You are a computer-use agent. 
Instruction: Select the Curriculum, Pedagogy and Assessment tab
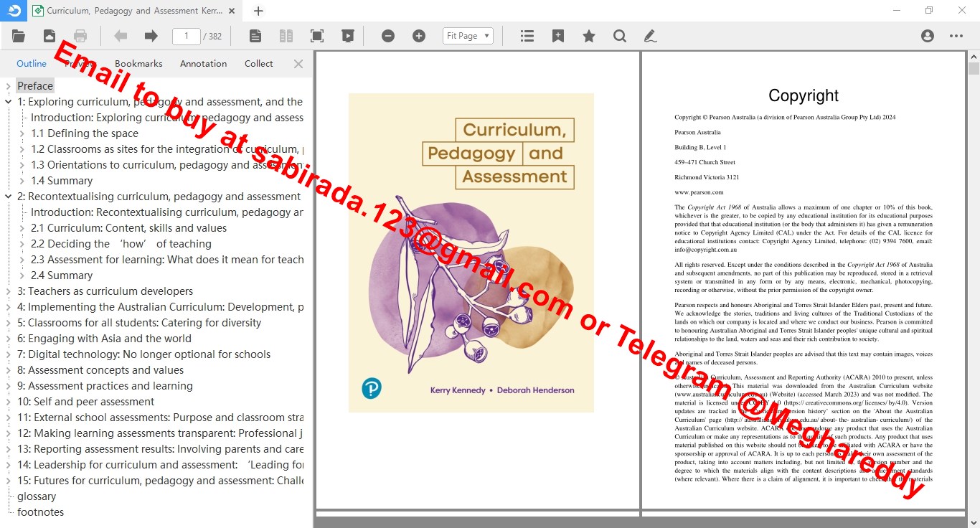(x=134, y=11)
